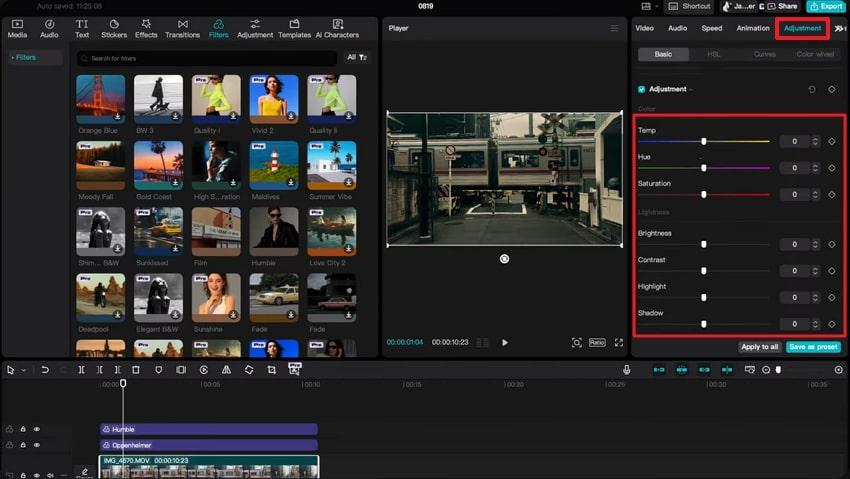Open preview settings icon beside zoom out
Screen dimensions: 850x479
[x=750, y=370]
